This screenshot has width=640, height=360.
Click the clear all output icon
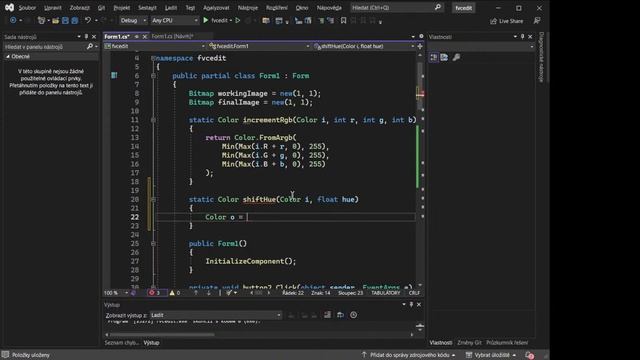(x=327, y=315)
